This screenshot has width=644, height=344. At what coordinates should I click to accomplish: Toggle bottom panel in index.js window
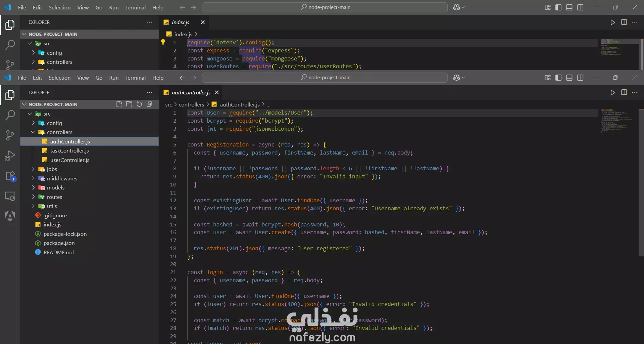(569, 7)
